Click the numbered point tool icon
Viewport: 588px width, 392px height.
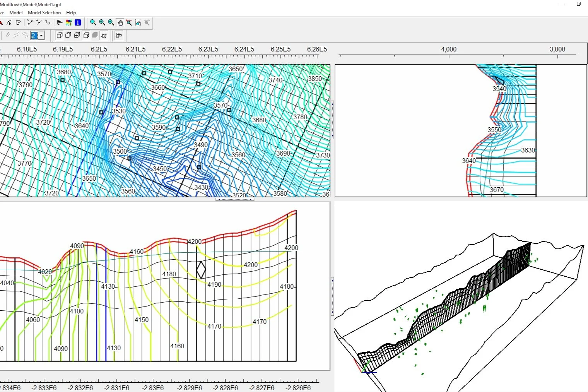pyautogui.click(x=48, y=23)
